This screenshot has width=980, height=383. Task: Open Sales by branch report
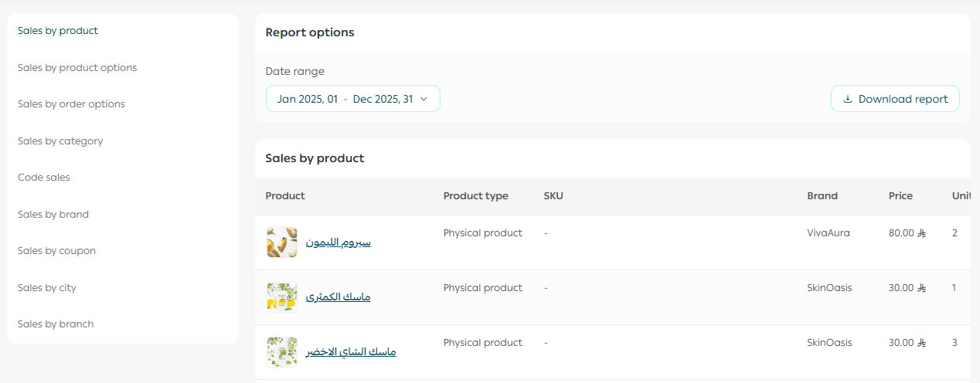coord(56,324)
